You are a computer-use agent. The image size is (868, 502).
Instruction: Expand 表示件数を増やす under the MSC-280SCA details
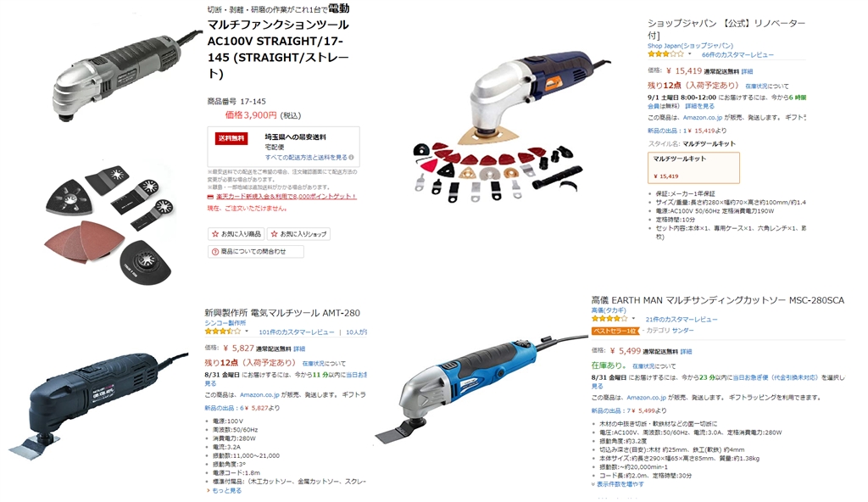[x=618, y=484]
